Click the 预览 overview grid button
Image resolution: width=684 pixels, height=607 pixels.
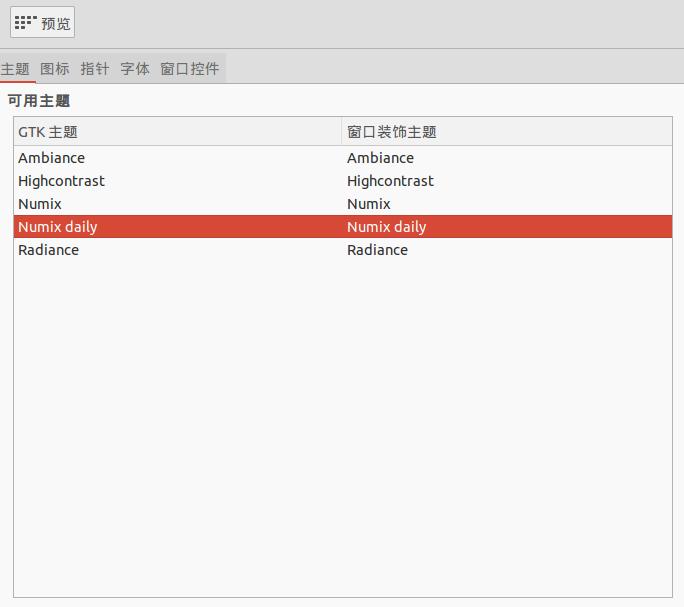pyautogui.click(x=42, y=22)
